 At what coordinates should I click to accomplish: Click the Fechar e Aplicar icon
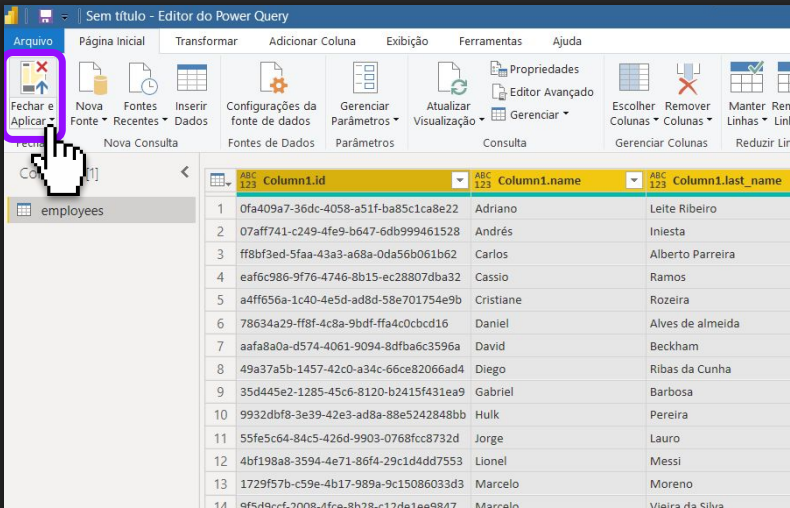coord(34,78)
